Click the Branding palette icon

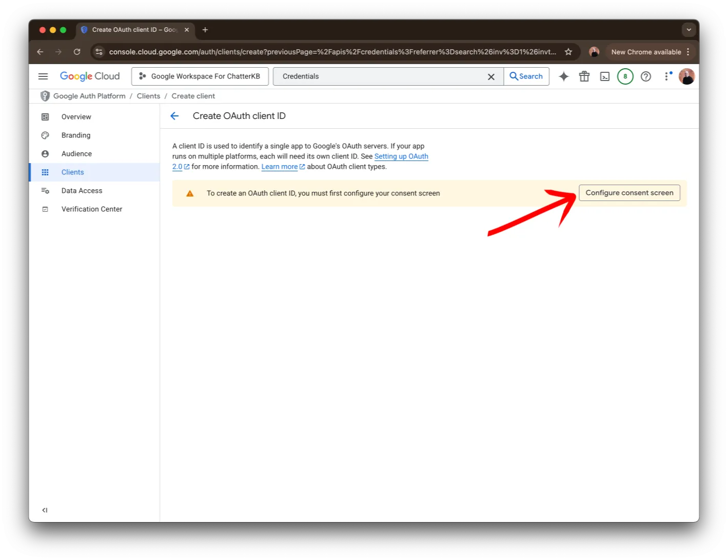point(45,135)
